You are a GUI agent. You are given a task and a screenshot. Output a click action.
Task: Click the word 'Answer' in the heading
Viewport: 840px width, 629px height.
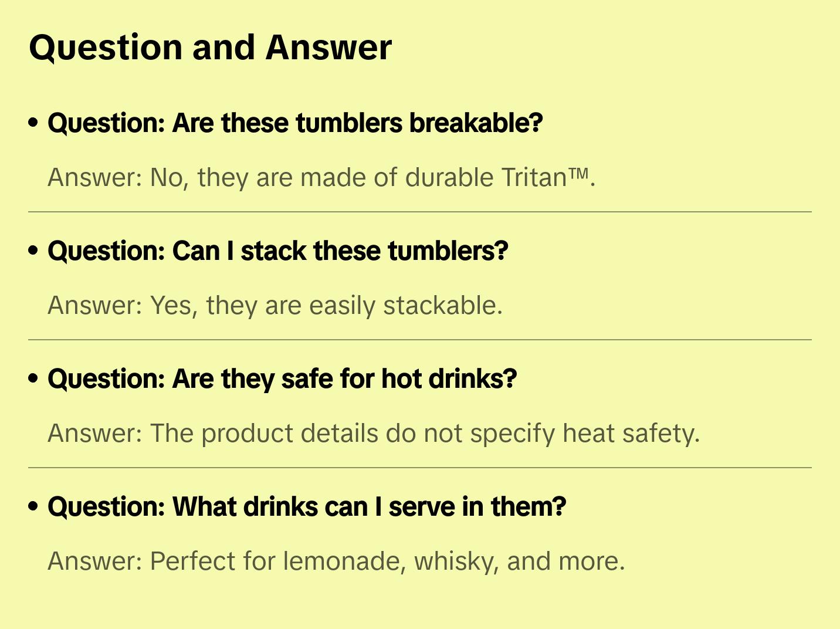(328, 48)
